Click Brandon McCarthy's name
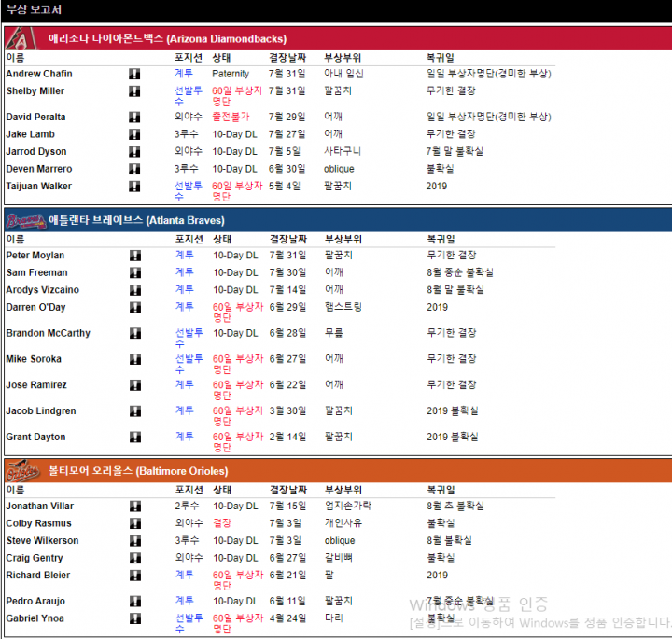This screenshot has width=672, height=639. 48,333
